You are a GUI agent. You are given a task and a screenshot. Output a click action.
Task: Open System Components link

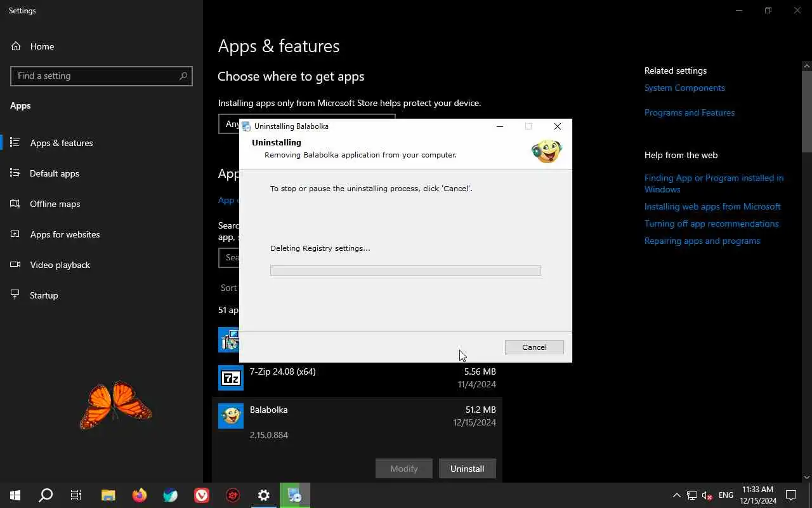pos(684,88)
